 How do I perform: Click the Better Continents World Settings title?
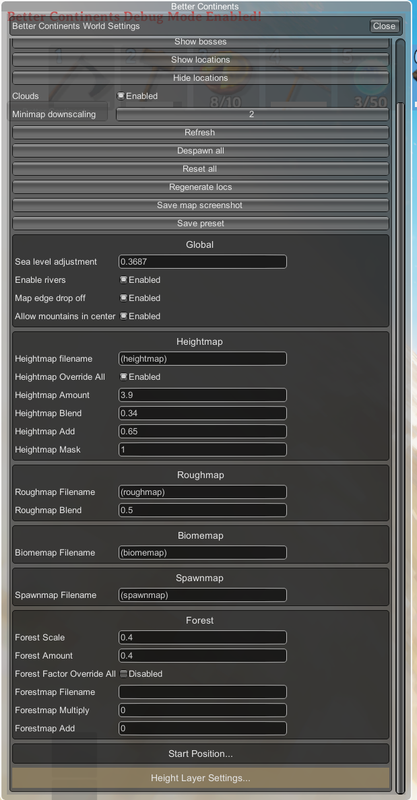pos(76,26)
